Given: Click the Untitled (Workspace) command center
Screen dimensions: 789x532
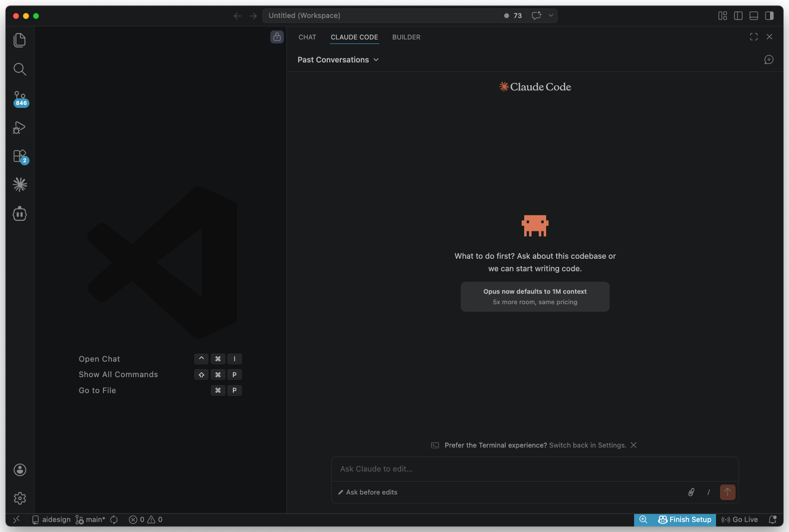Looking at the screenshot, I should (x=380, y=15).
